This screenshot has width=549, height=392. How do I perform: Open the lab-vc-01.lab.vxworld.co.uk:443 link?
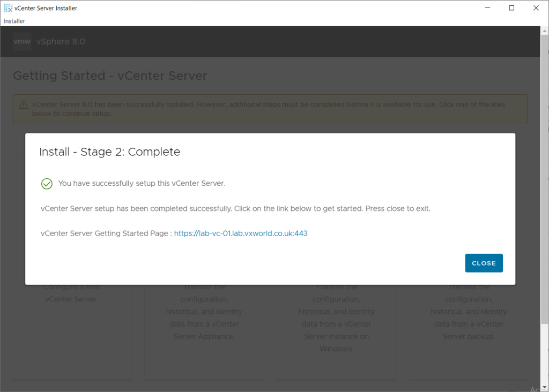[241, 233]
